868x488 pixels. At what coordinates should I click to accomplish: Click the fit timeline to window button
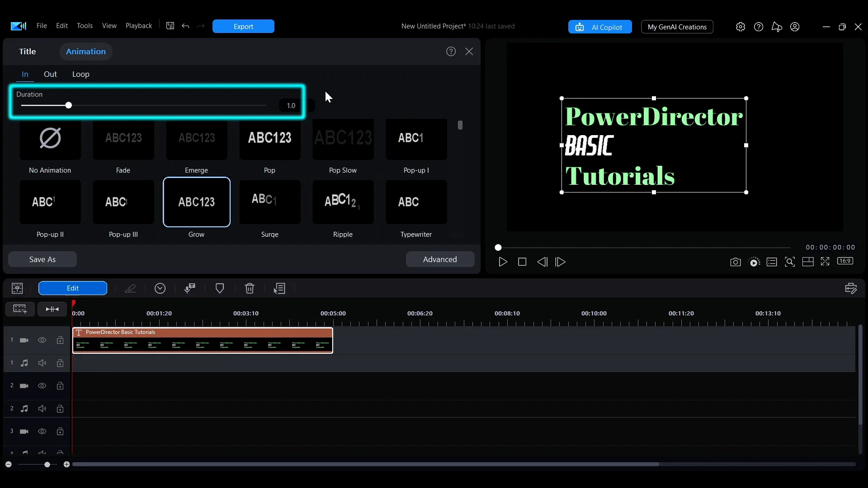click(x=52, y=309)
